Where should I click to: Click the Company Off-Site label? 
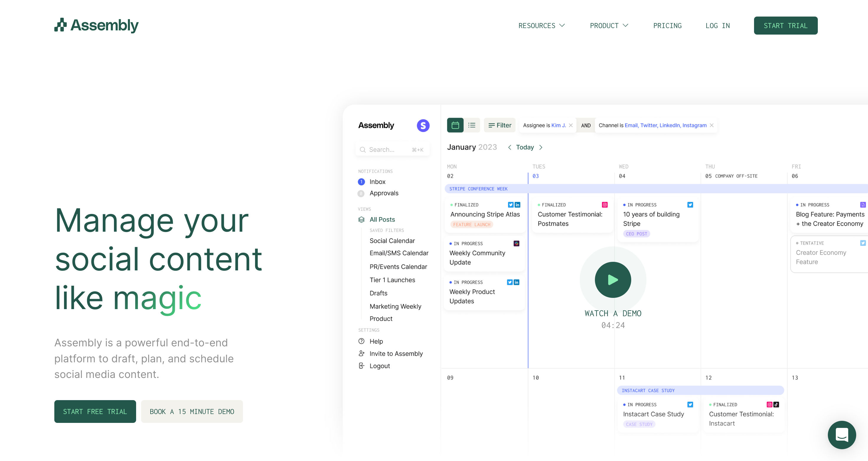pyautogui.click(x=736, y=176)
